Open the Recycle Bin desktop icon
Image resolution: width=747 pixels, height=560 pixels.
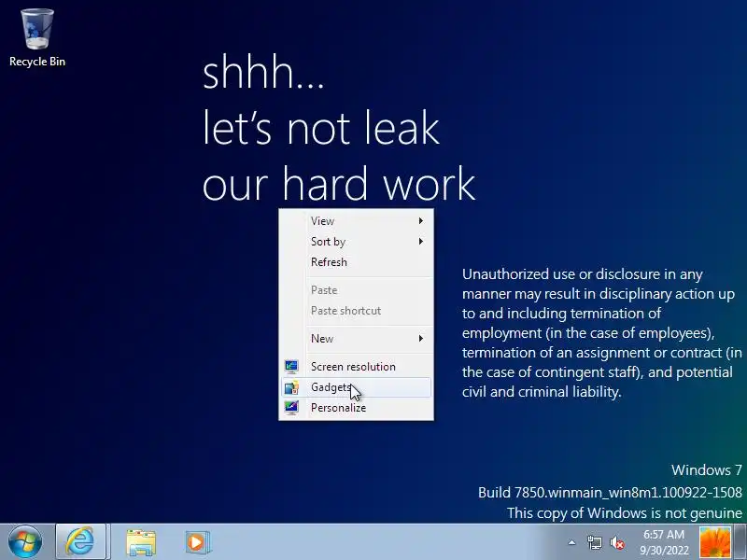(x=37, y=37)
